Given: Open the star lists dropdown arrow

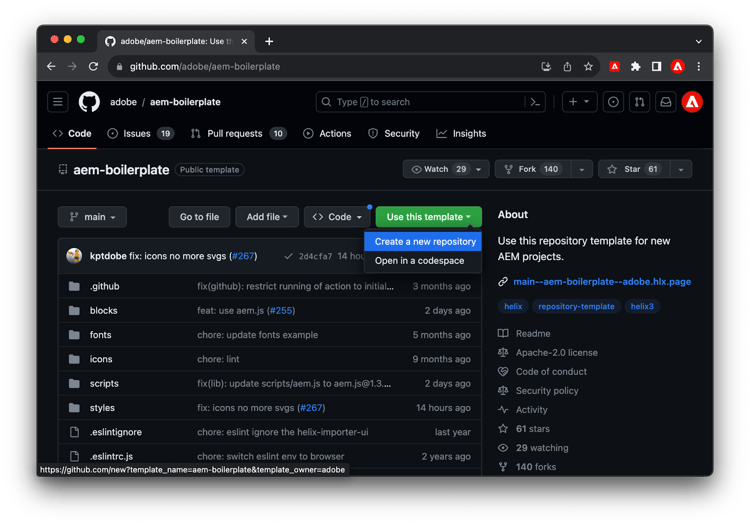Looking at the screenshot, I should point(682,170).
